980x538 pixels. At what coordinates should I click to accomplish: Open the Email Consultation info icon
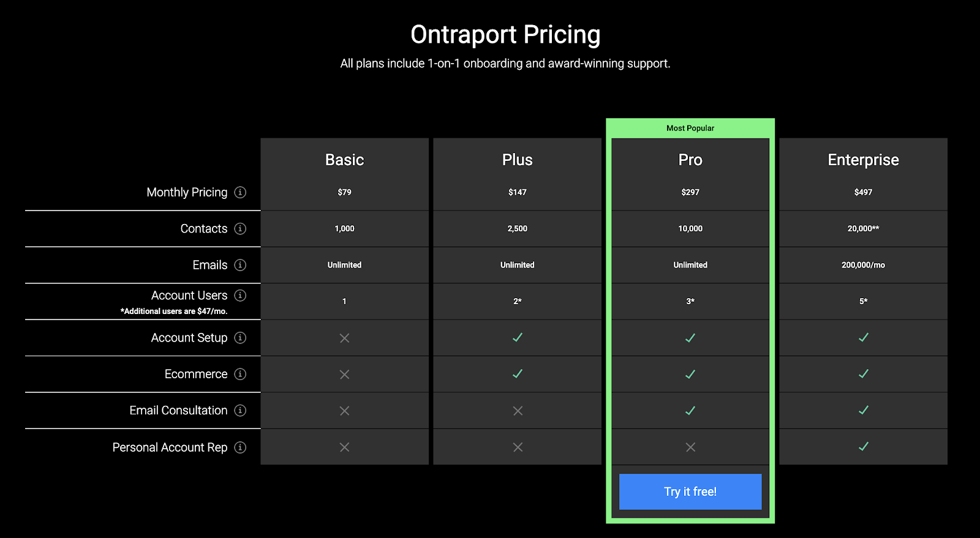[x=240, y=410]
